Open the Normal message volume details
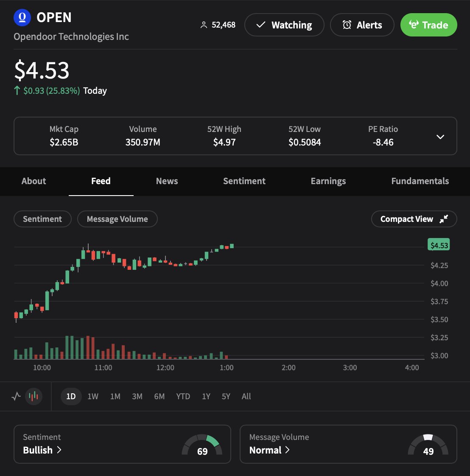Image resolution: width=470 pixels, height=476 pixels. click(269, 450)
